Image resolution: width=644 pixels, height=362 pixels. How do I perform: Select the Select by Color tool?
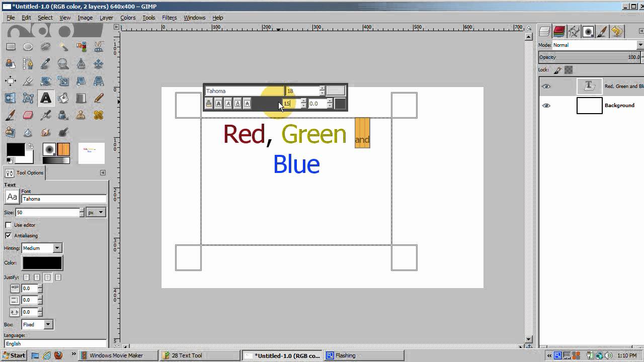pyautogui.click(x=81, y=47)
